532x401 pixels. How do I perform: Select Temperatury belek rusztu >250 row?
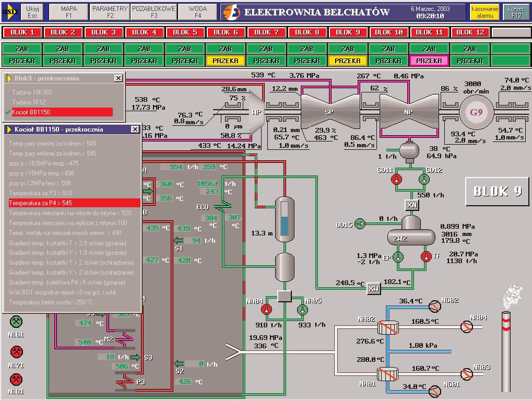51,302
